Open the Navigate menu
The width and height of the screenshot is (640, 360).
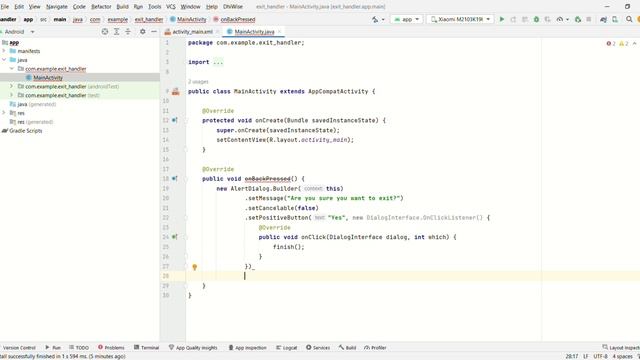click(x=56, y=7)
